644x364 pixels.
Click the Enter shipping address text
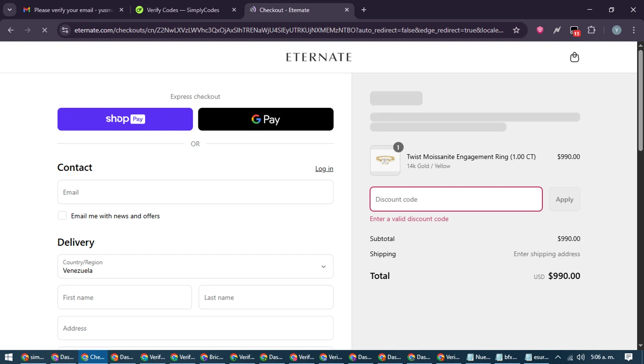(x=547, y=254)
